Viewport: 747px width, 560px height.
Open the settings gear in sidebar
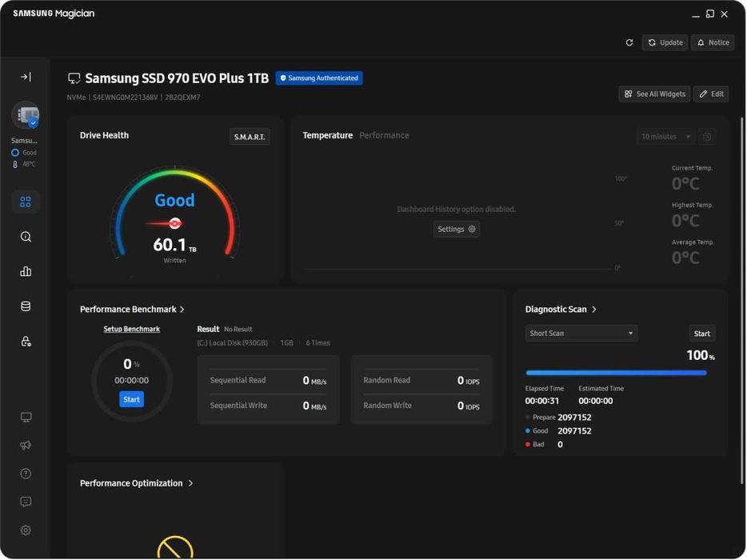tap(26, 530)
